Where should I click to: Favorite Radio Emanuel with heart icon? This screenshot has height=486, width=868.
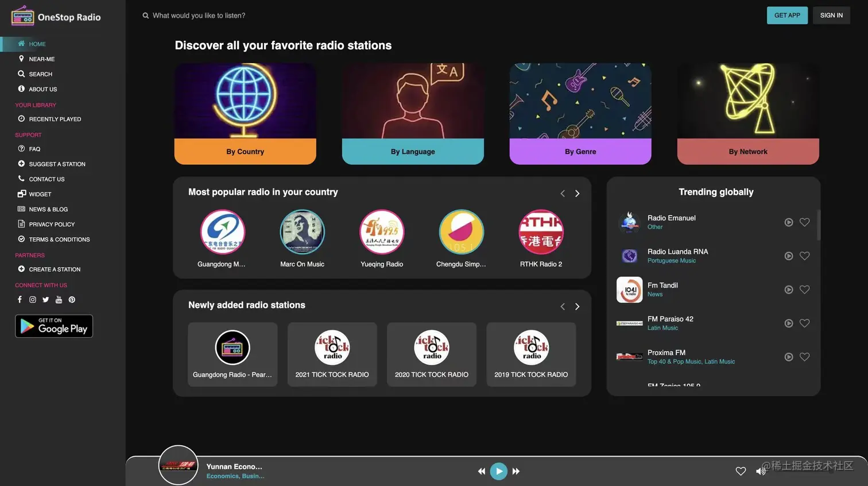pyautogui.click(x=805, y=222)
